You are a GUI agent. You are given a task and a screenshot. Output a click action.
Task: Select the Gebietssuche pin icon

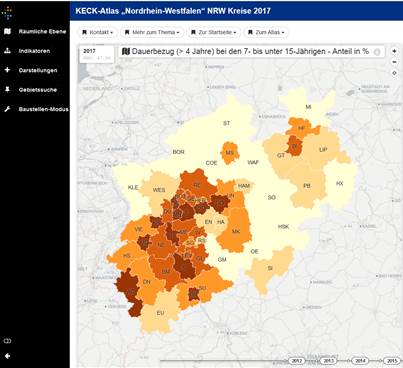pos(7,89)
